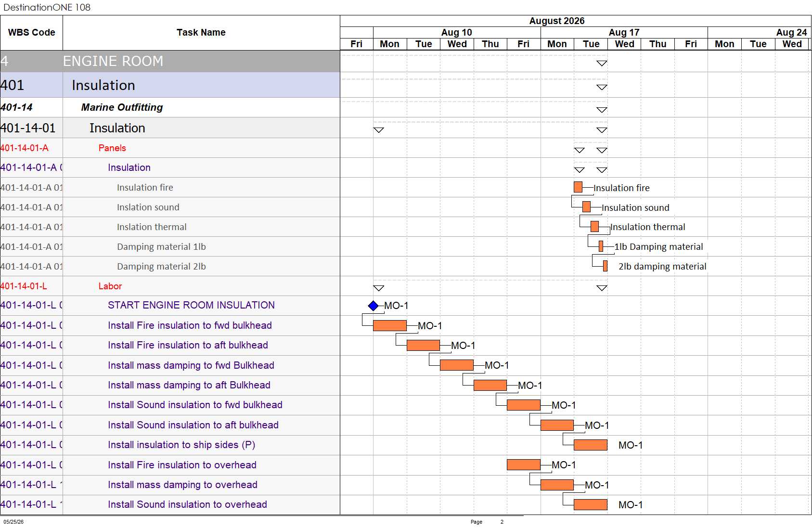This screenshot has height=528, width=812.
Task: Click the WBS Code column header
Action: tap(31, 33)
